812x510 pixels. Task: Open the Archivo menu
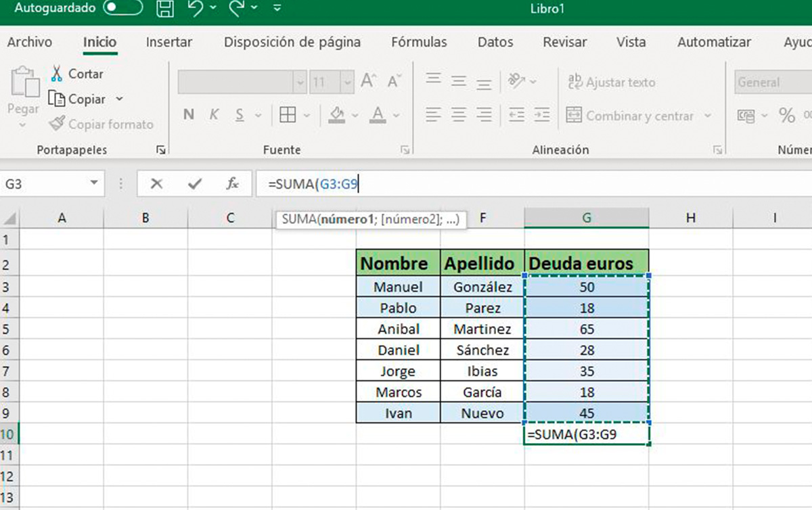30,42
